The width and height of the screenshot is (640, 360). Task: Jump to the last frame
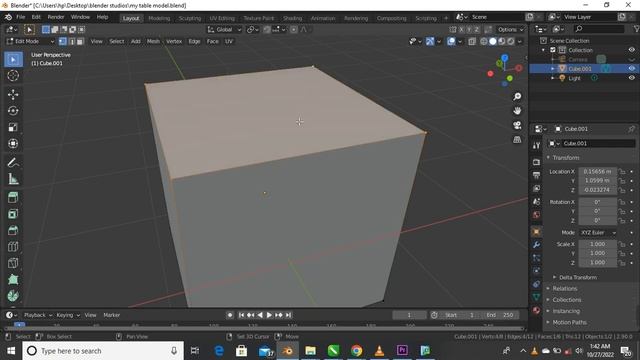tap(289, 315)
